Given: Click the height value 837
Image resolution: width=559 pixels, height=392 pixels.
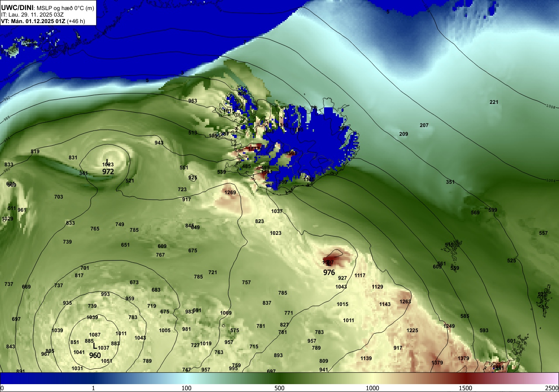Looking at the screenshot, I should tap(267, 303).
